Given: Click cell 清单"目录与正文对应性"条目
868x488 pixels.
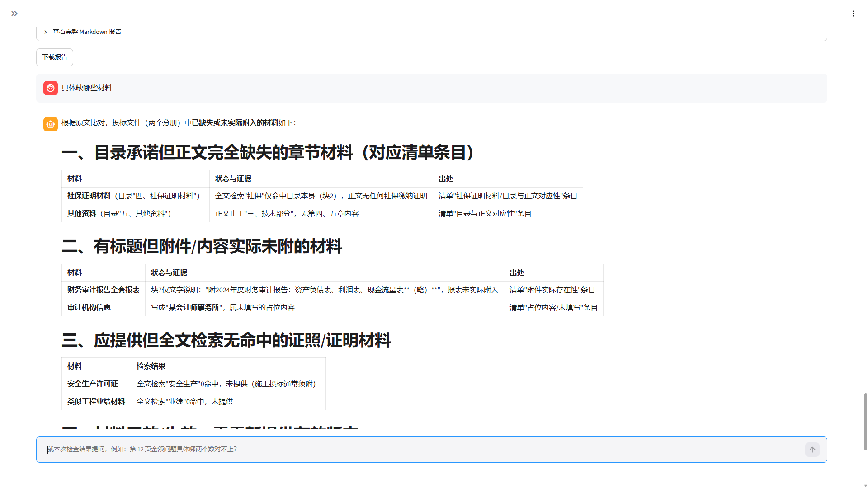Looking at the screenshot, I should (508, 214).
